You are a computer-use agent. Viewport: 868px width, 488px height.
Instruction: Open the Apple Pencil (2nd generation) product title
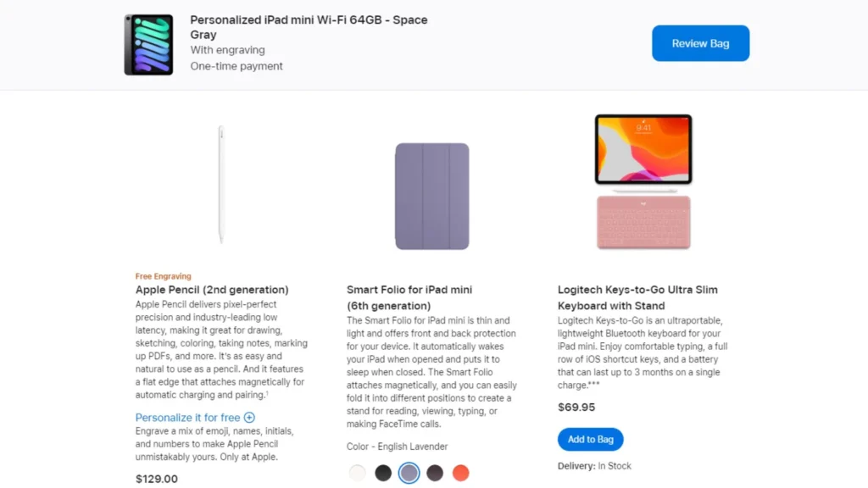coord(212,289)
